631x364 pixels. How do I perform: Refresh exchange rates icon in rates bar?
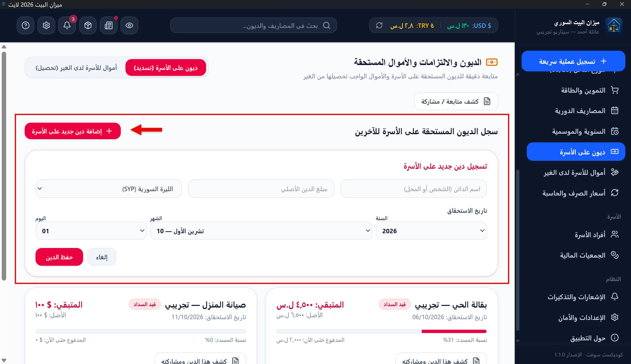[x=379, y=25]
